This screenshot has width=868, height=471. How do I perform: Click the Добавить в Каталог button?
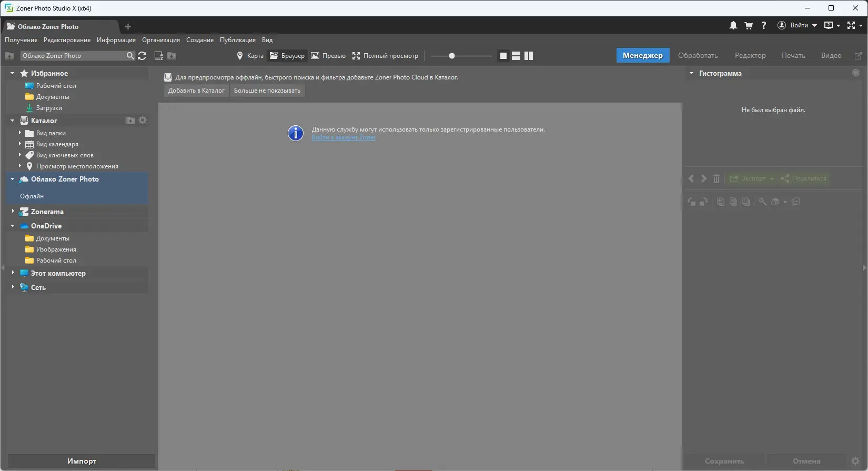pos(196,91)
